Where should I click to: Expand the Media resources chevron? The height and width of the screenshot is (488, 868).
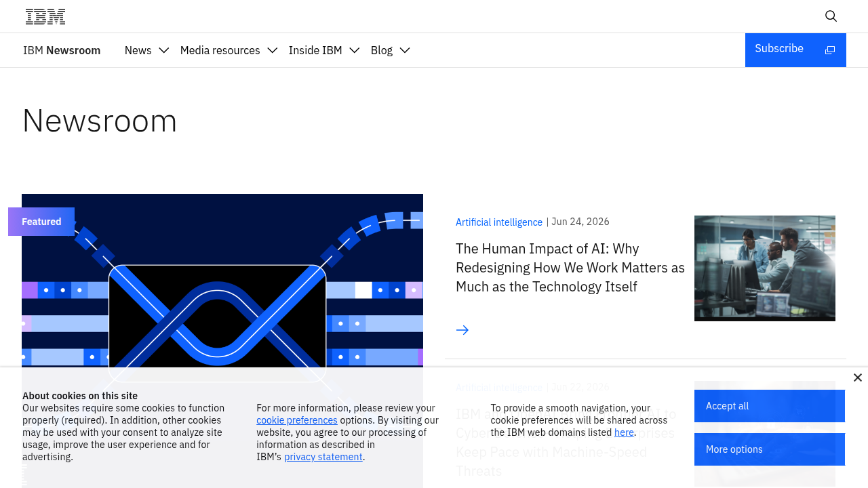(273, 50)
